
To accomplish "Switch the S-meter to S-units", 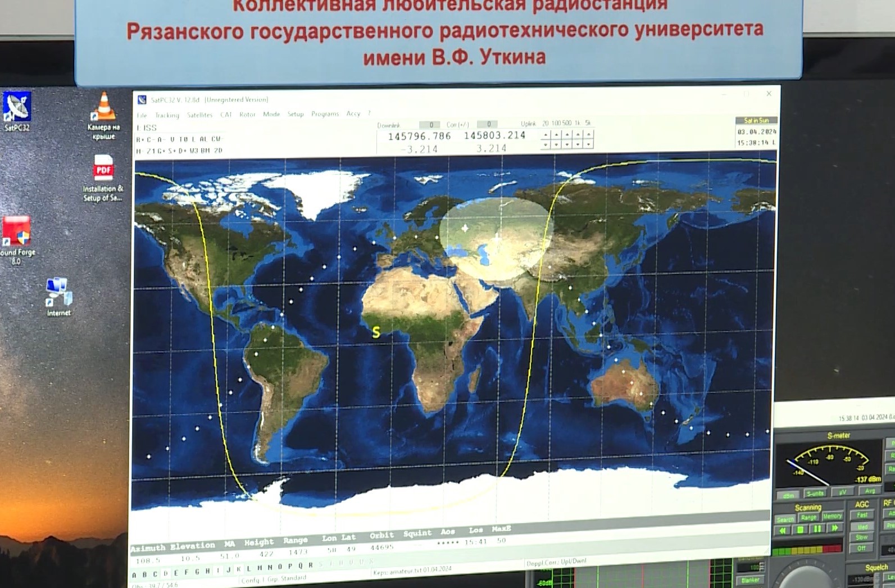I will coord(815,494).
